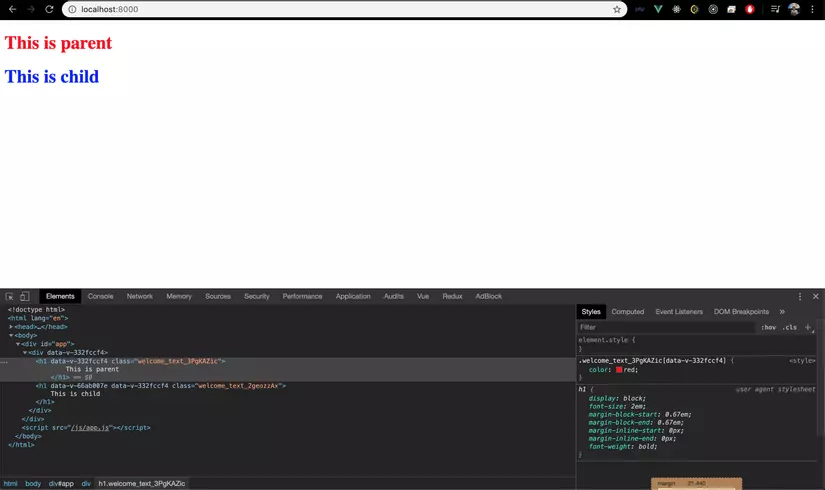This screenshot has width=825, height=490.
Task: Open the Redux tab
Action: 452,296
